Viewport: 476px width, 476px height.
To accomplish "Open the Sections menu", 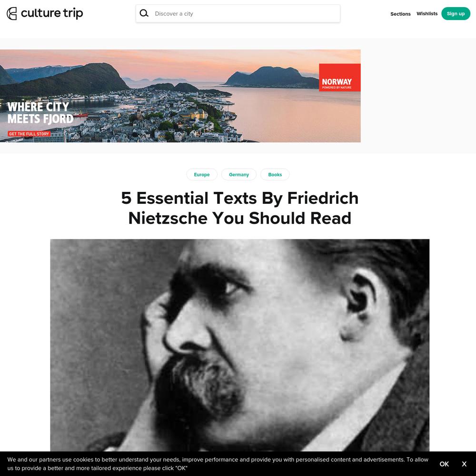I will pyautogui.click(x=400, y=14).
